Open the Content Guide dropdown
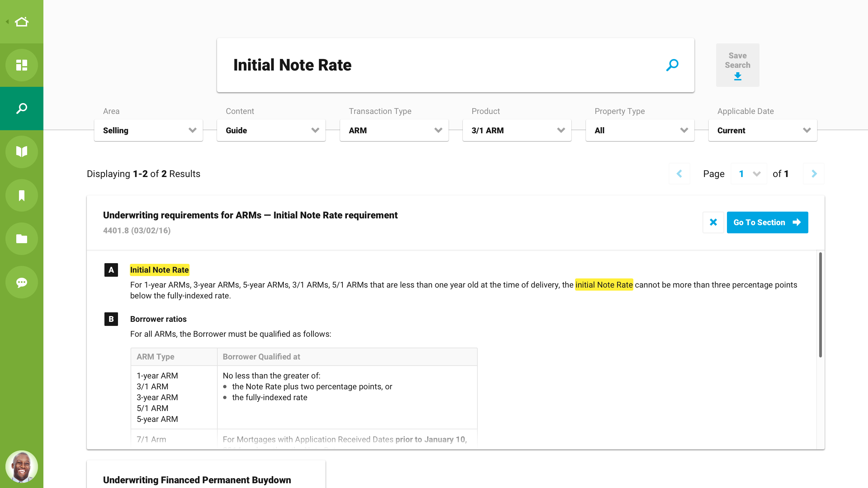 (271, 130)
